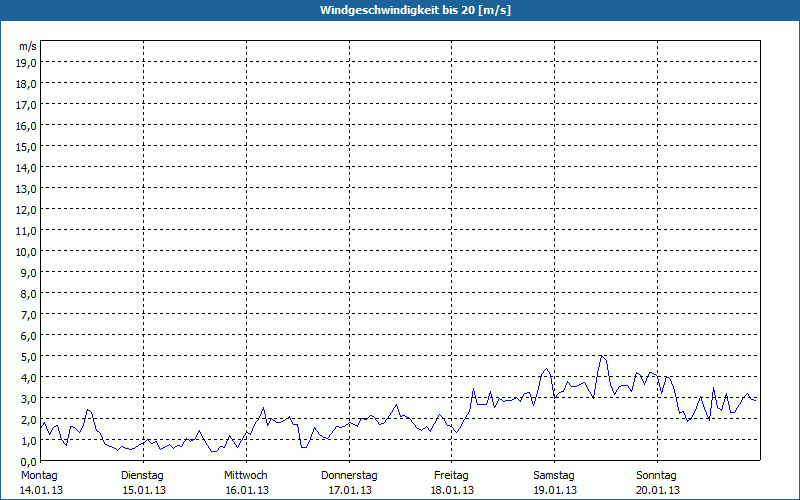The image size is (800, 500).
Task: Select the 18,0 y-axis label
Action: (26, 84)
